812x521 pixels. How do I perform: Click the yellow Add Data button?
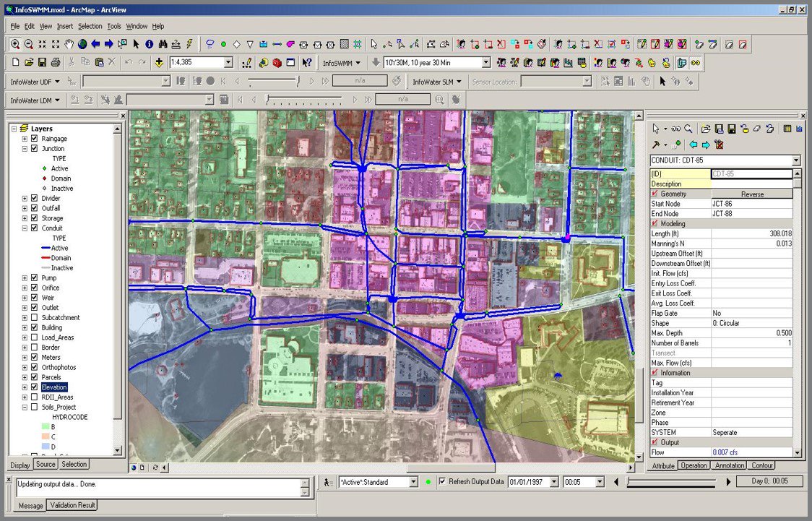tap(159, 63)
